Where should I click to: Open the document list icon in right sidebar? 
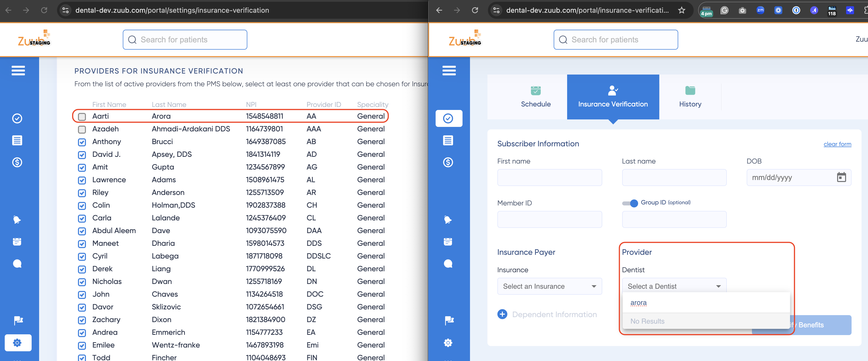(448, 140)
